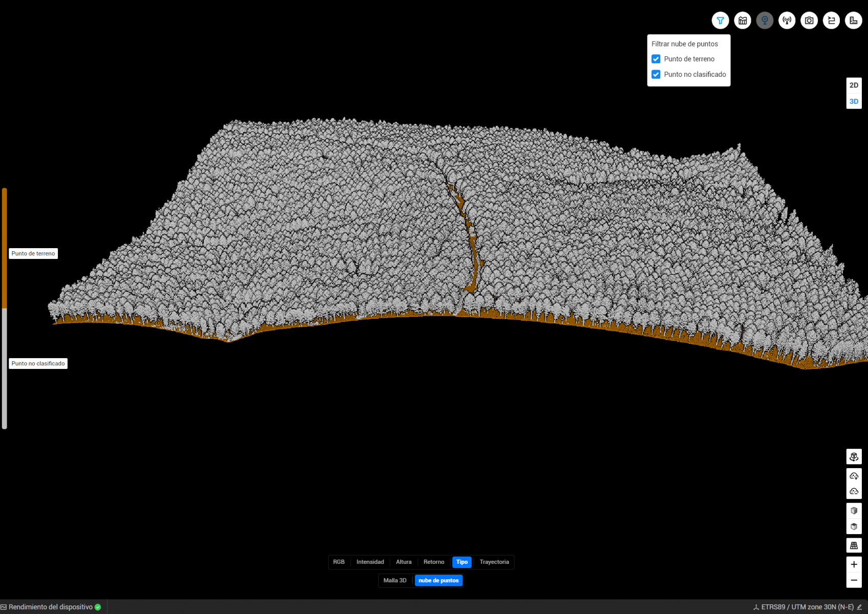This screenshot has height=614, width=868.
Task: Switch the view to 2D mode
Action: point(854,85)
